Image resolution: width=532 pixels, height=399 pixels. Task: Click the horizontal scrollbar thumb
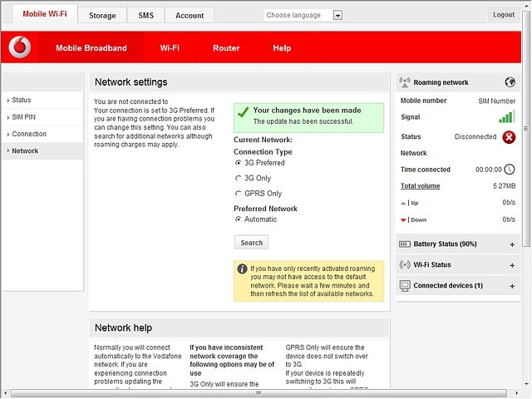click(259, 393)
